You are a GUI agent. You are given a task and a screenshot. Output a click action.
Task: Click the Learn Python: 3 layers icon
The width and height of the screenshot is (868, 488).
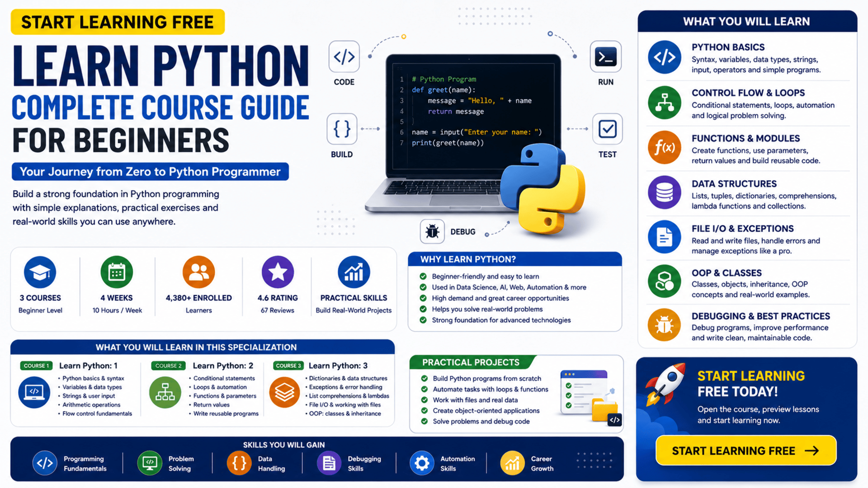[x=285, y=392]
